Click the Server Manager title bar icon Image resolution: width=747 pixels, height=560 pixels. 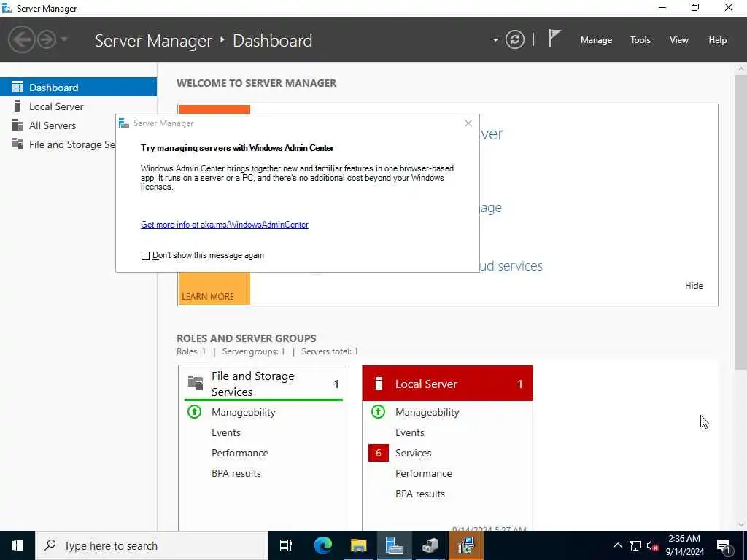(7, 8)
